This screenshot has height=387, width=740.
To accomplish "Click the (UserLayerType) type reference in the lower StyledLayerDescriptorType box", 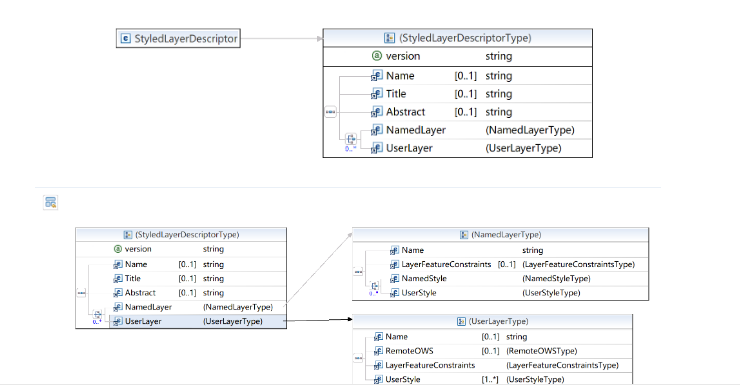I will (x=233, y=321).
